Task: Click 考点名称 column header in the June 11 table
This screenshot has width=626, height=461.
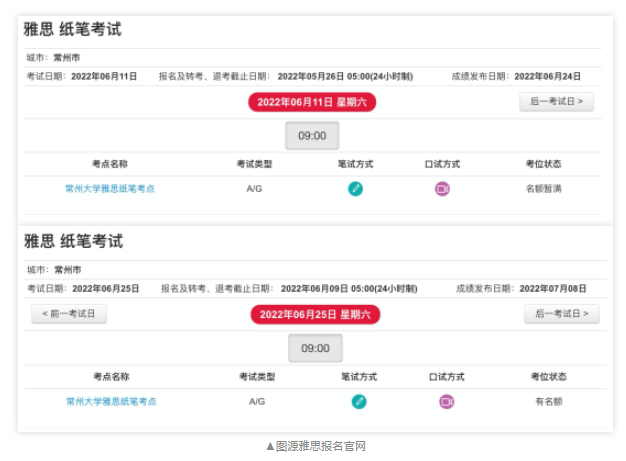Action: [x=110, y=164]
